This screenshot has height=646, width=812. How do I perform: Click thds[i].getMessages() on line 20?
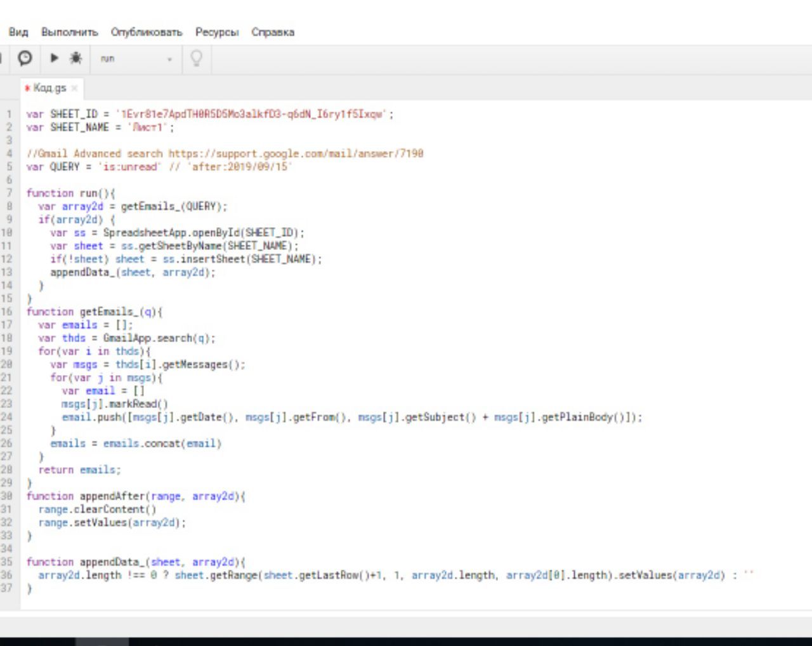(x=177, y=365)
